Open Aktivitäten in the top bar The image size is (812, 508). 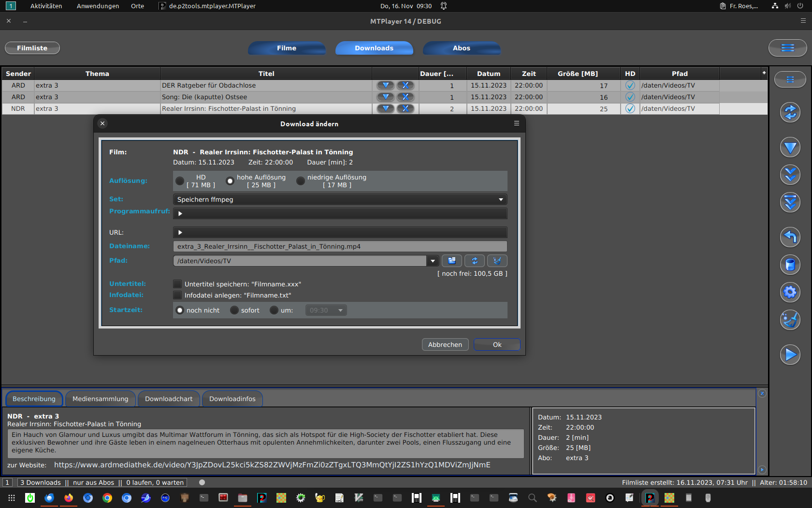[x=46, y=6]
